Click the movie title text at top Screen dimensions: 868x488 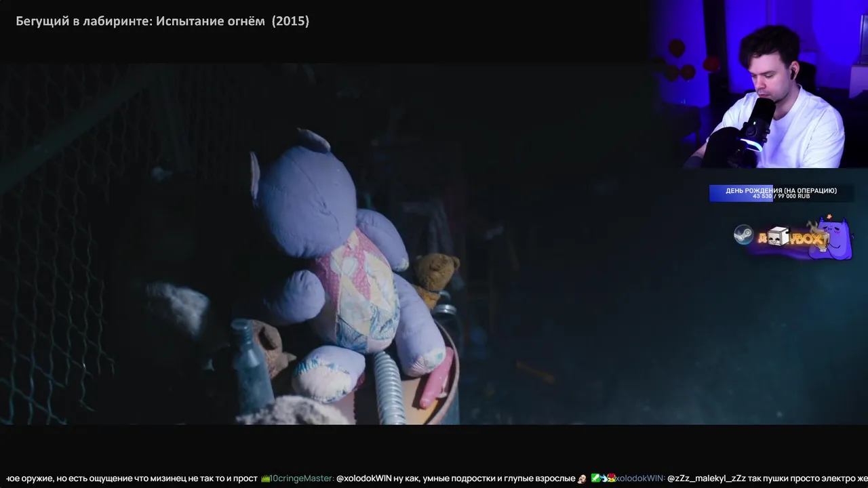162,21
